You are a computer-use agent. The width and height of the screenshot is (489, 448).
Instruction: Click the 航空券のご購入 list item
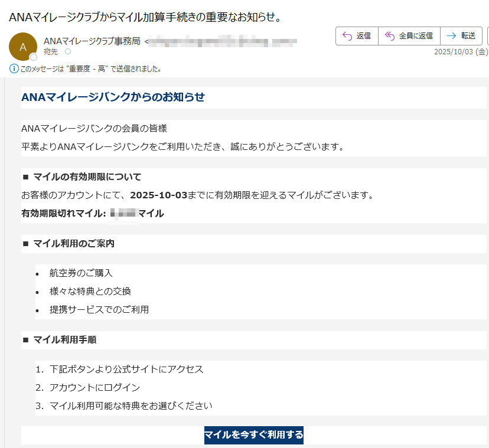click(81, 273)
